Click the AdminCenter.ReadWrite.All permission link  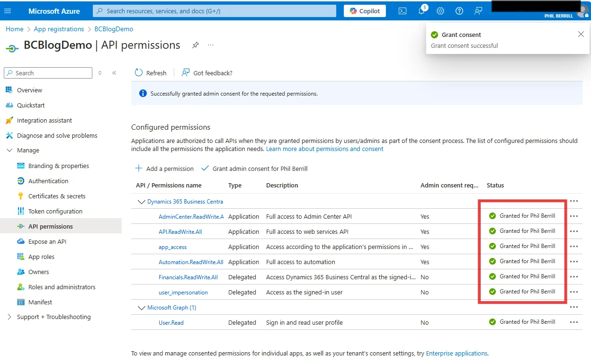point(191,217)
